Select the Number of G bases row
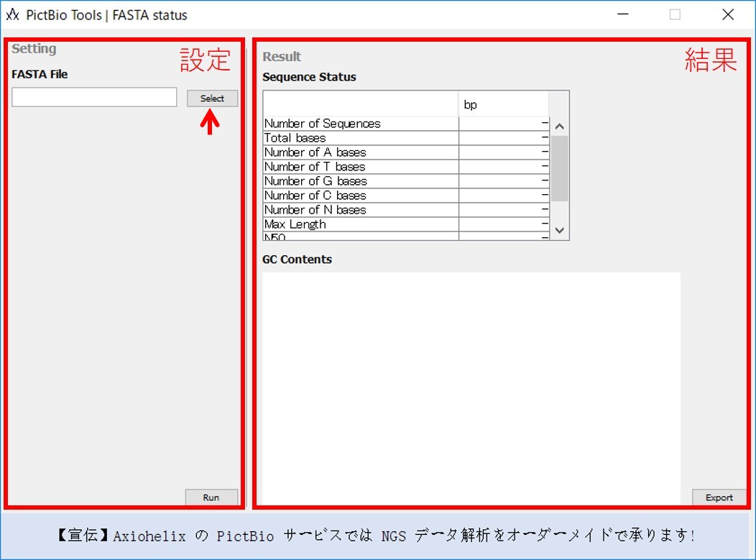The image size is (756, 560). point(360,181)
